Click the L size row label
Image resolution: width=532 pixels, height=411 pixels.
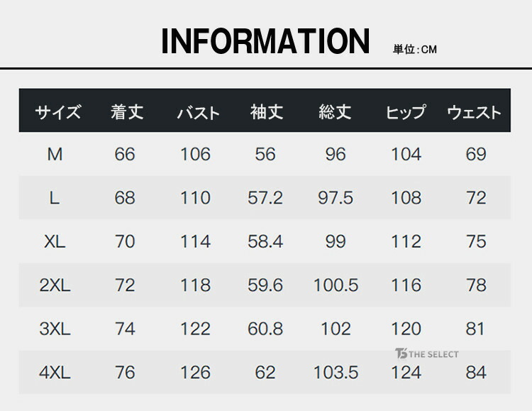point(55,198)
